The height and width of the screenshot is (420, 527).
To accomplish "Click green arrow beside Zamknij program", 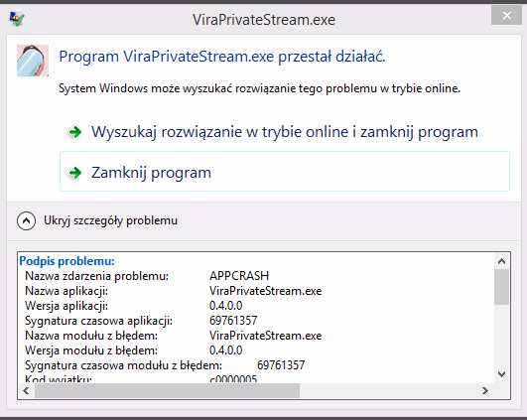I will pyautogui.click(x=75, y=173).
